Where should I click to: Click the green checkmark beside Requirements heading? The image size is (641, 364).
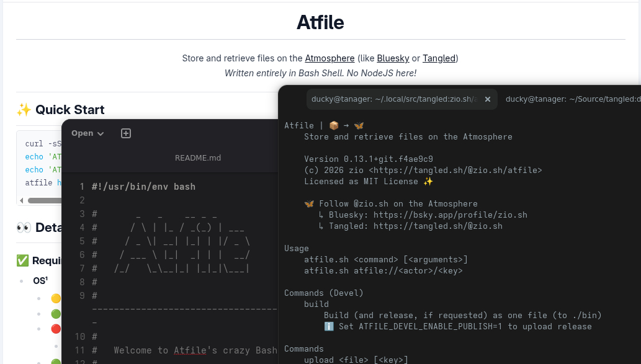(x=22, y=260)
